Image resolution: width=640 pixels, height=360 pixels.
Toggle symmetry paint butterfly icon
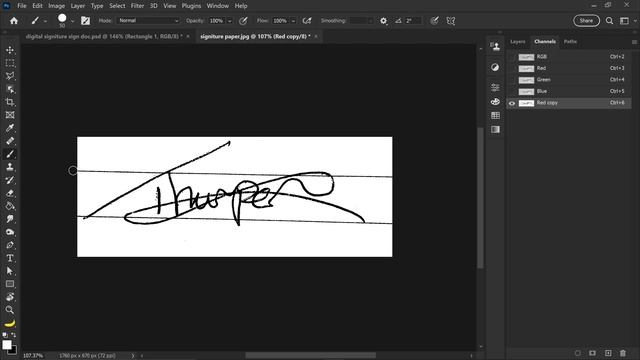coord(451,21)
